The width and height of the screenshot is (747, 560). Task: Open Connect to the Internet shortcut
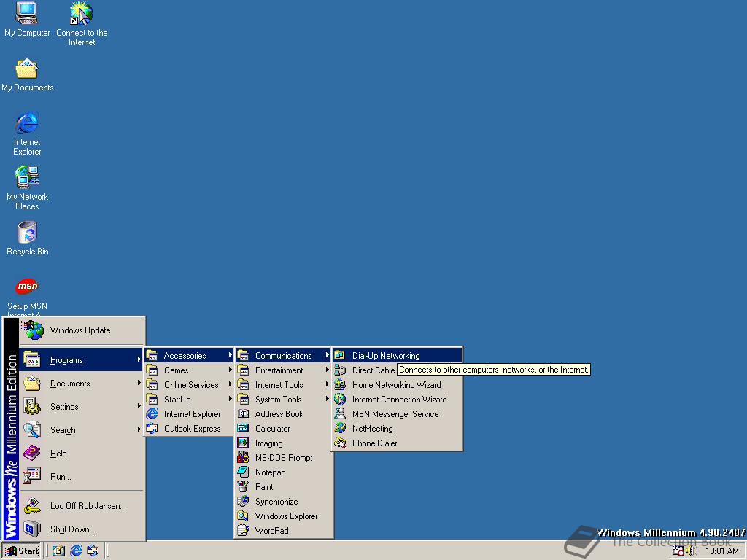pos(82,24)
